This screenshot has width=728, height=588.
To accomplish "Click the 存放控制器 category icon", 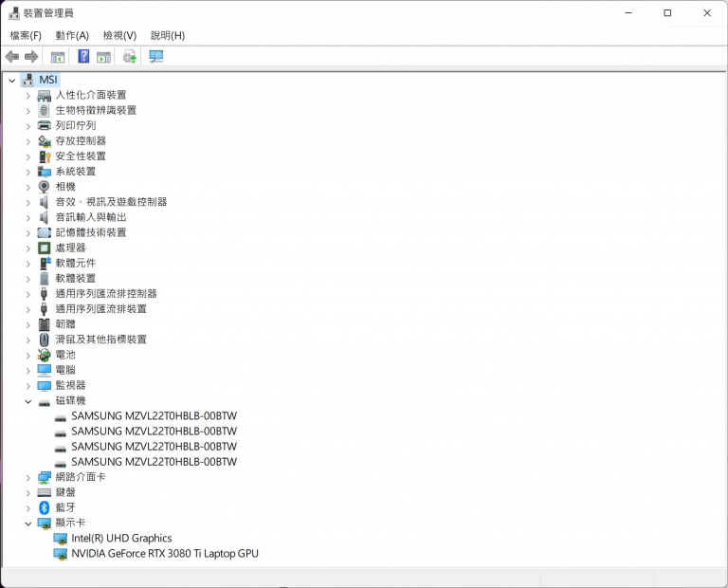I will 45,140.
